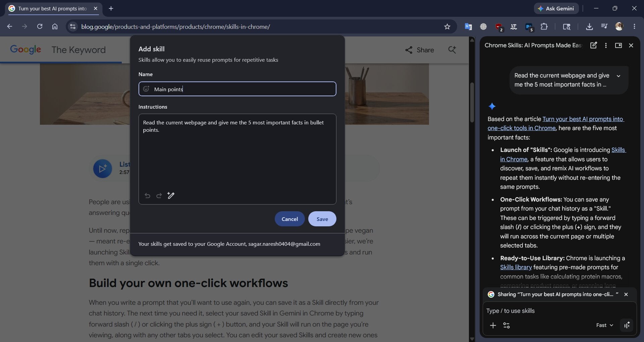
Task: Start Gemini voice input
Action: [x=627, y=325]
